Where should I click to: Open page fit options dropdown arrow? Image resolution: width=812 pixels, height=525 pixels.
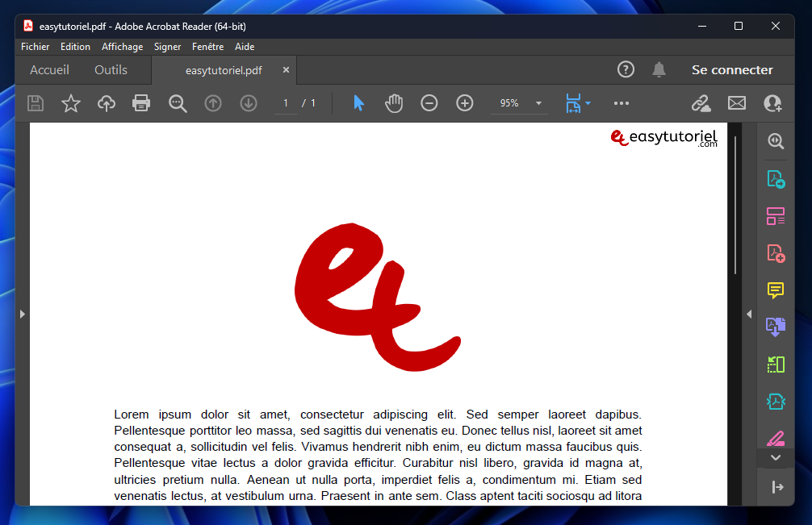[588, 103]
